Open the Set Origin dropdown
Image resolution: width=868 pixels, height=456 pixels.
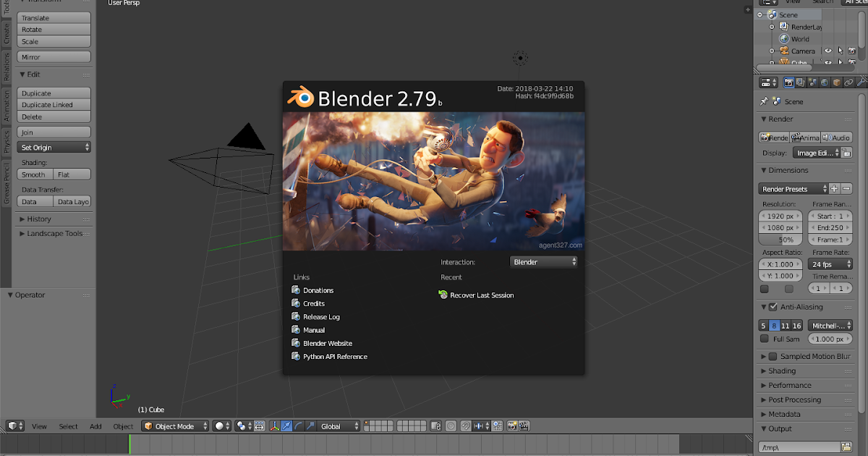tap(54, 147)
